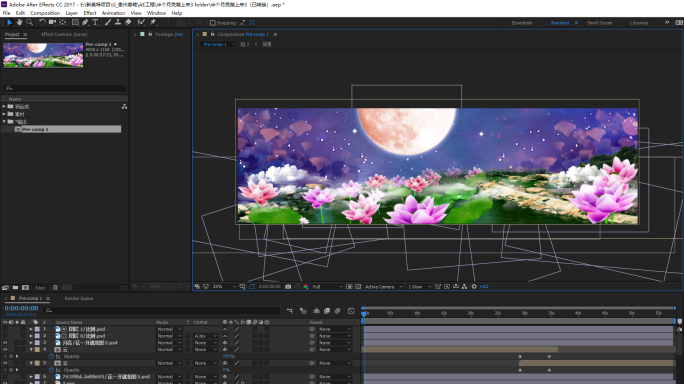This screenshot has width=684, height=384.
Task: Click the Project panel search field
Action: point(64,88)
